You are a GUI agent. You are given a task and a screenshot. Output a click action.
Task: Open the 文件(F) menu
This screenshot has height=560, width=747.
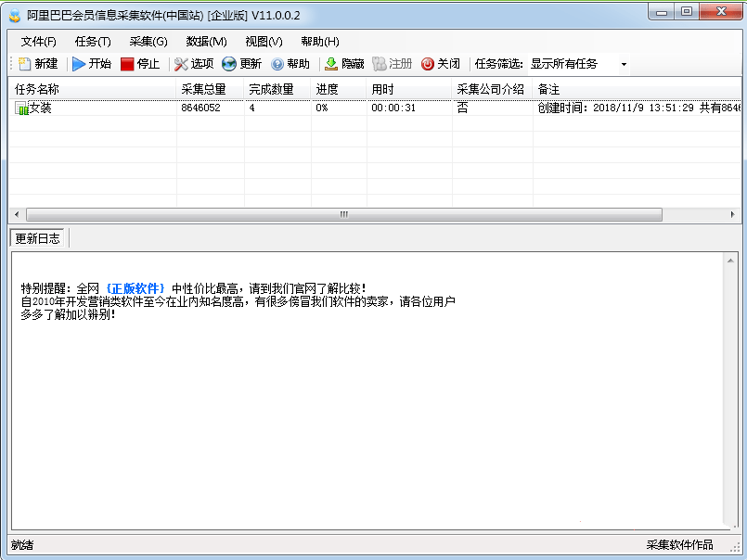coord(36,42)
